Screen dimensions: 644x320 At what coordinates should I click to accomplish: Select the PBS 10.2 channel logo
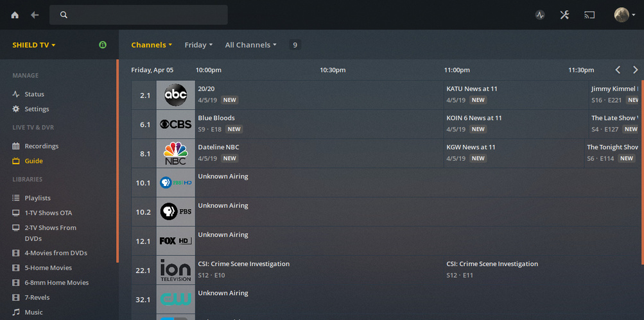tap(176, 212)
